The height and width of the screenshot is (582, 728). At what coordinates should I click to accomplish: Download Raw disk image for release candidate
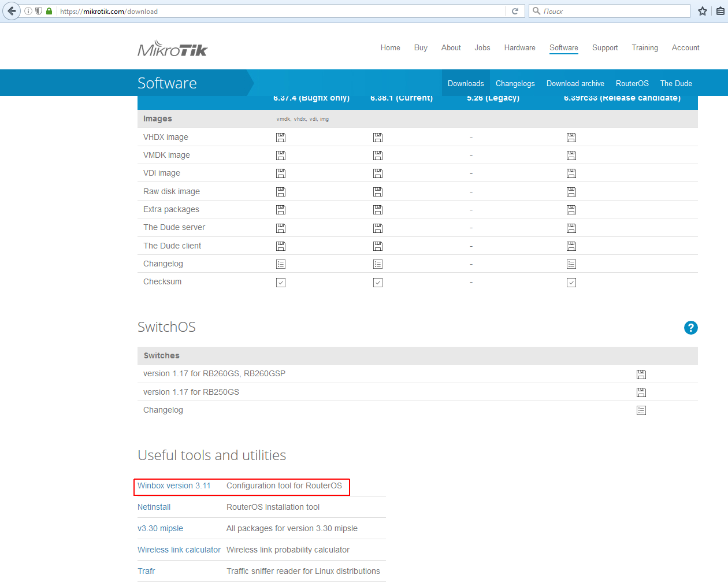point(571,192)
